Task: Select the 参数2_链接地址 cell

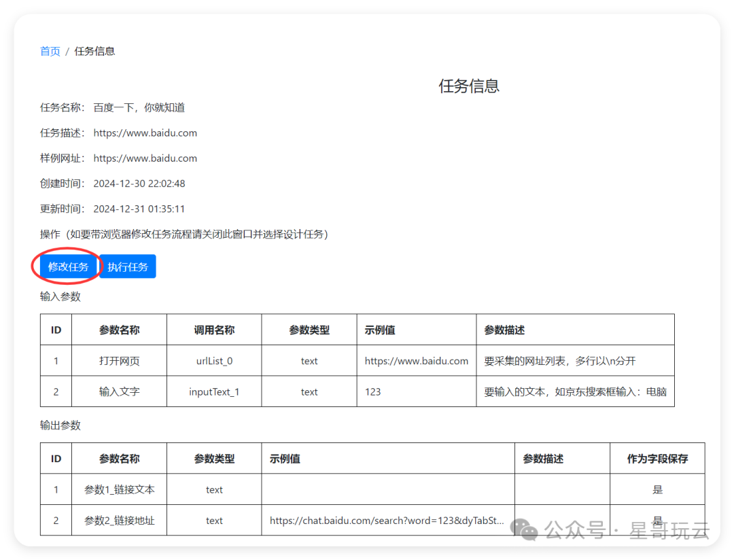Action: pyautogui.click(x=119, y=521)
